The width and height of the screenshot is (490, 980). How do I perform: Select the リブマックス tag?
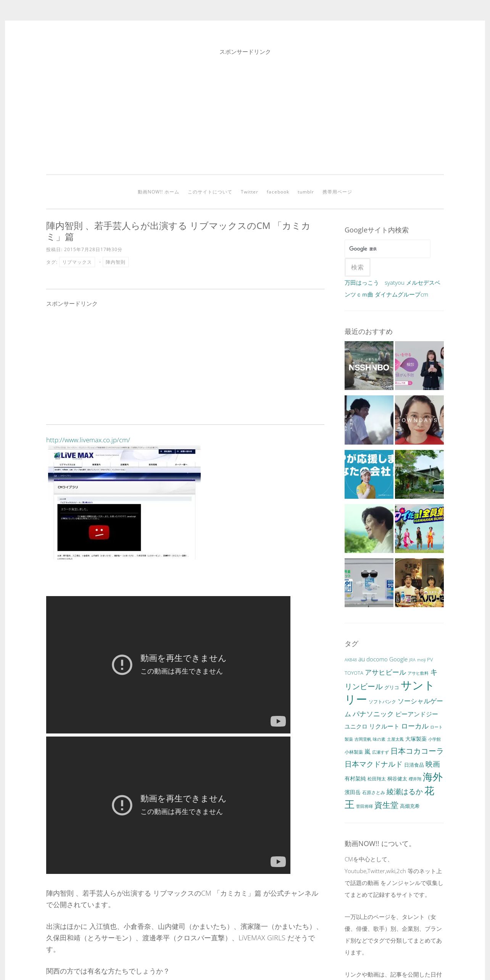tap(77, 262)
